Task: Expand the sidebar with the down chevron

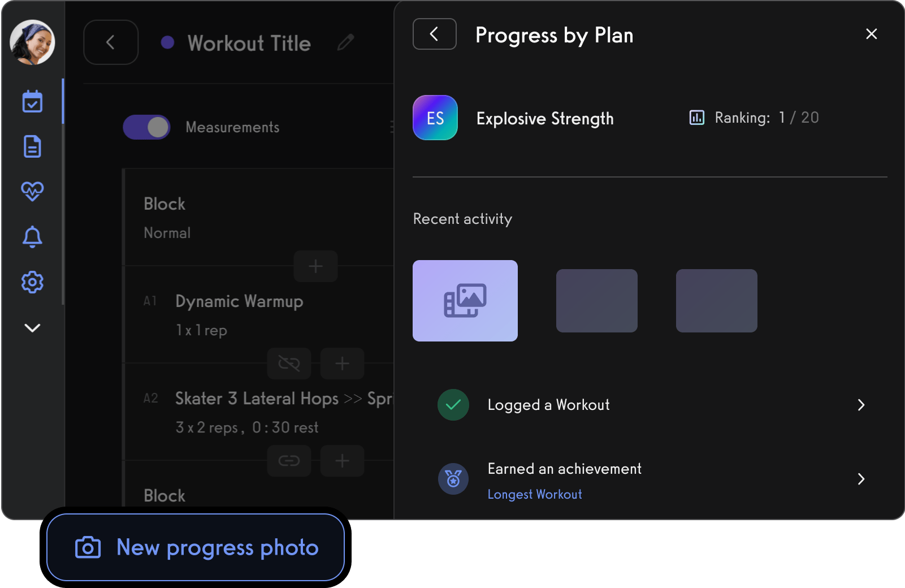Action: click(32, 328)
